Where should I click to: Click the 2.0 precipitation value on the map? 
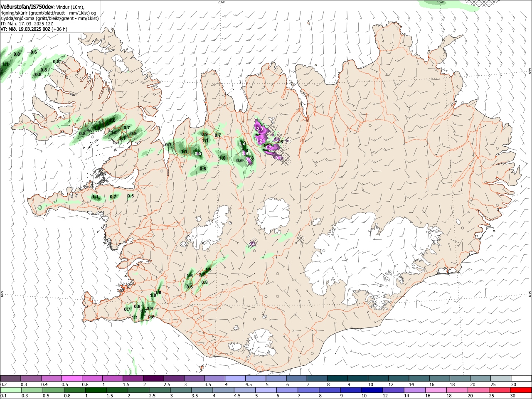[112, 120]
